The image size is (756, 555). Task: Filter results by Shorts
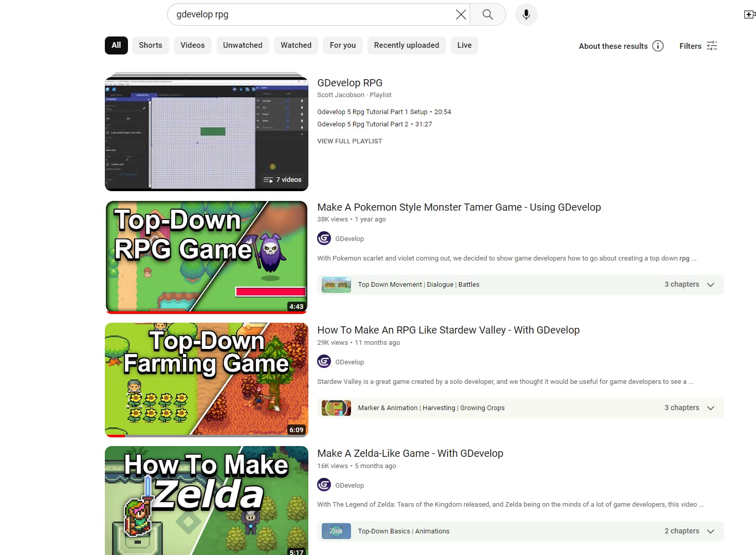point(151,45)
